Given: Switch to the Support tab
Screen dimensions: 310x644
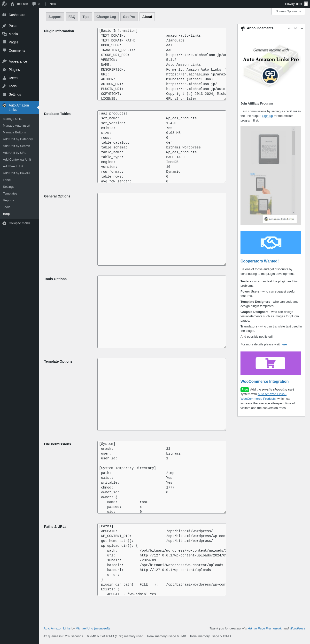Looking at the screenshot, I should point(55,17).
